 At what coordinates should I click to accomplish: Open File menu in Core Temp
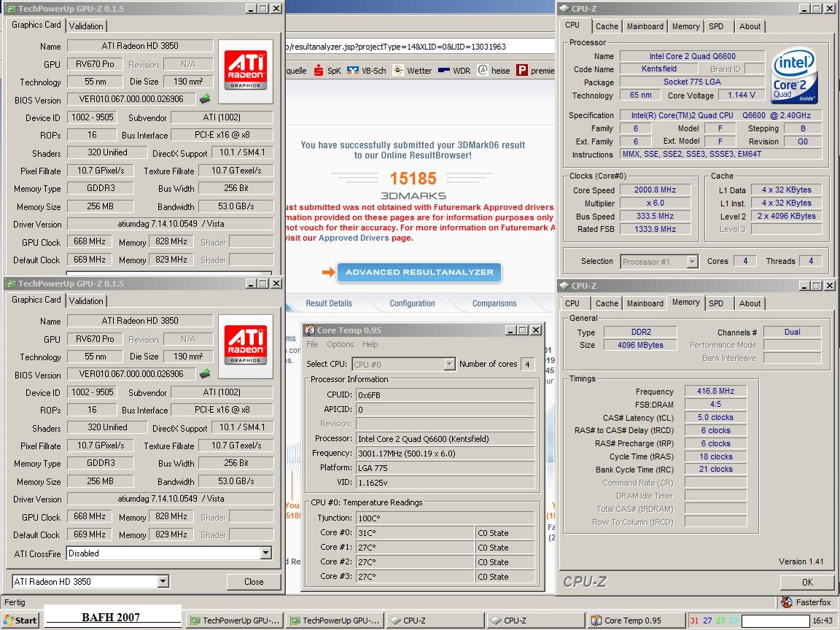click(x=312, y=344)
